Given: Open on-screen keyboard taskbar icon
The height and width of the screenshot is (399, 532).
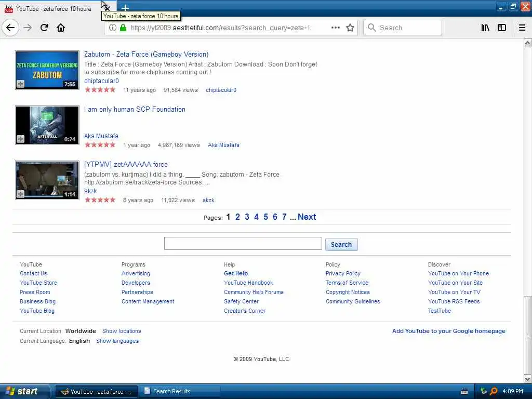Looking at the screenshot, I should [464, 392].
